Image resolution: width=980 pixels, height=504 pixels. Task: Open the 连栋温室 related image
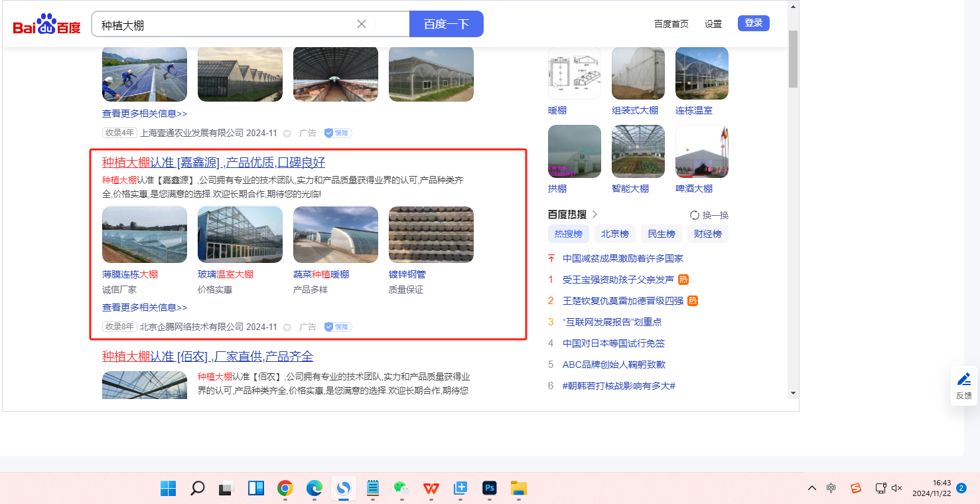tap(702, 73)
